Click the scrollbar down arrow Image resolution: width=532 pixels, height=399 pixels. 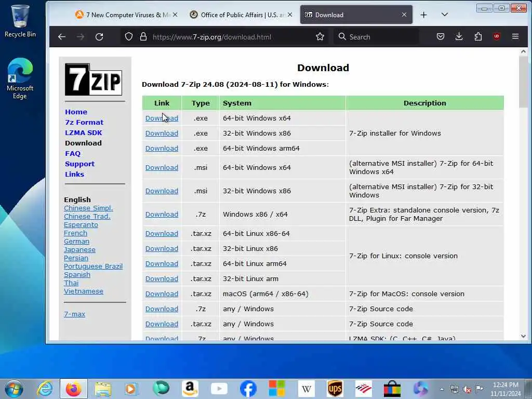[x=523, y=336]
